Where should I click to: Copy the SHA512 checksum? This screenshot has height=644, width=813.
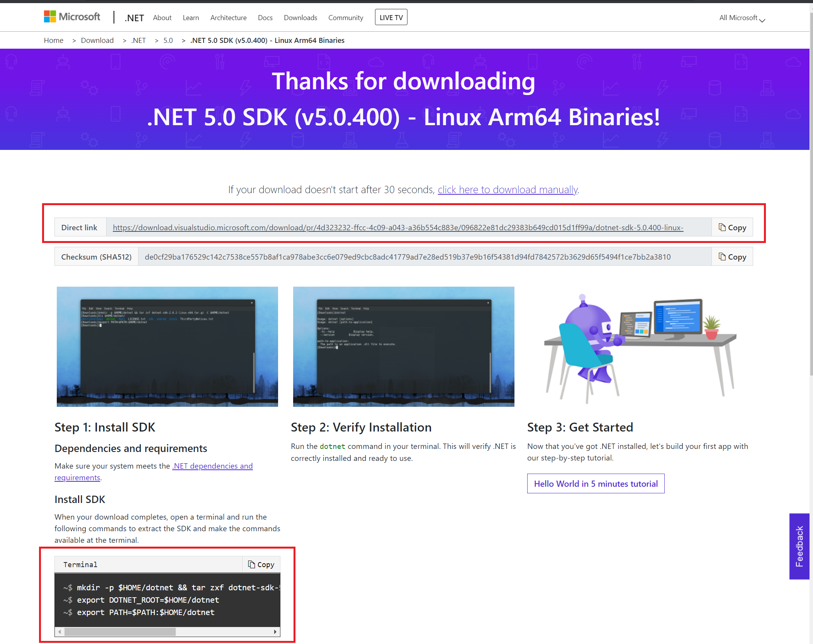[x=732, y=257]
